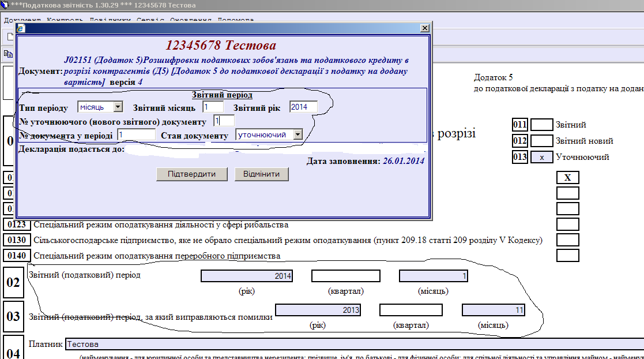Click the Підтвердити button
The width and height of the screenshot is (644, 359).
(x=191, y=174)
